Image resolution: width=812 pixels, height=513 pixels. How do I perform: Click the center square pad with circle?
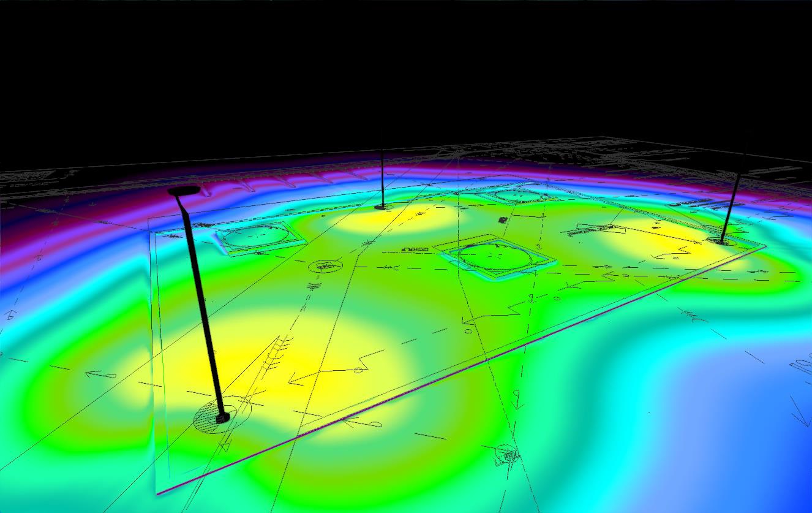(x=496, y=256)
